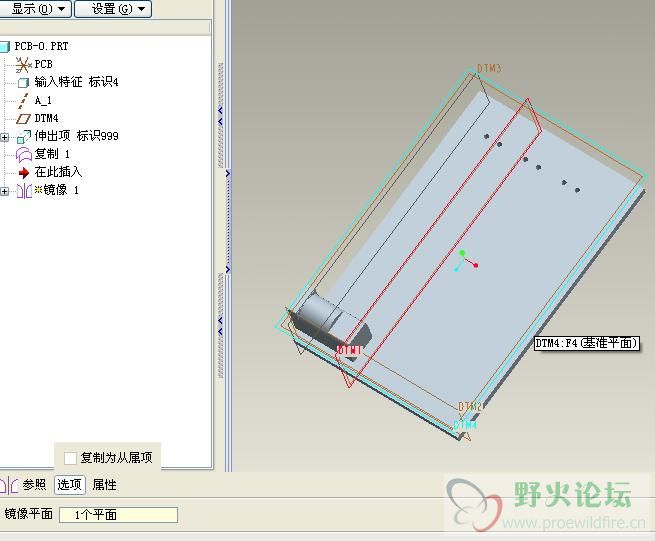Click the 伸出项 extrude feature icon
Image resolution: width=655 pixels, height=541 pixels.
pos(24,136)
